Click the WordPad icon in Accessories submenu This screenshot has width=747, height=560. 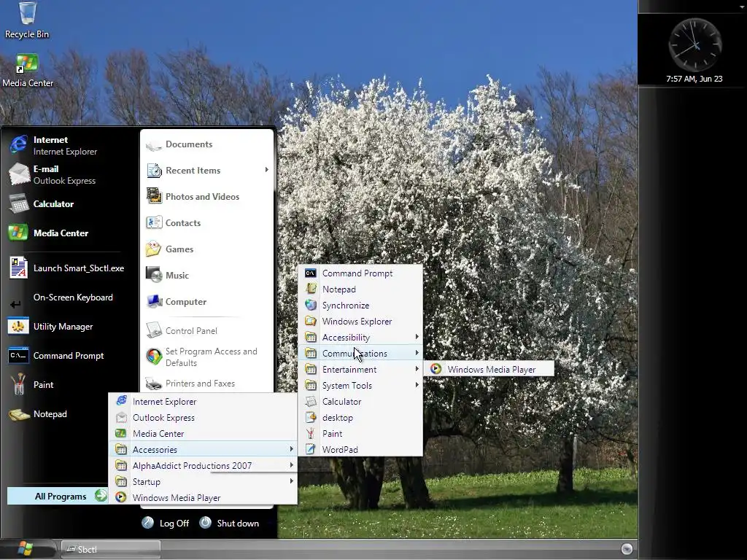311,449
